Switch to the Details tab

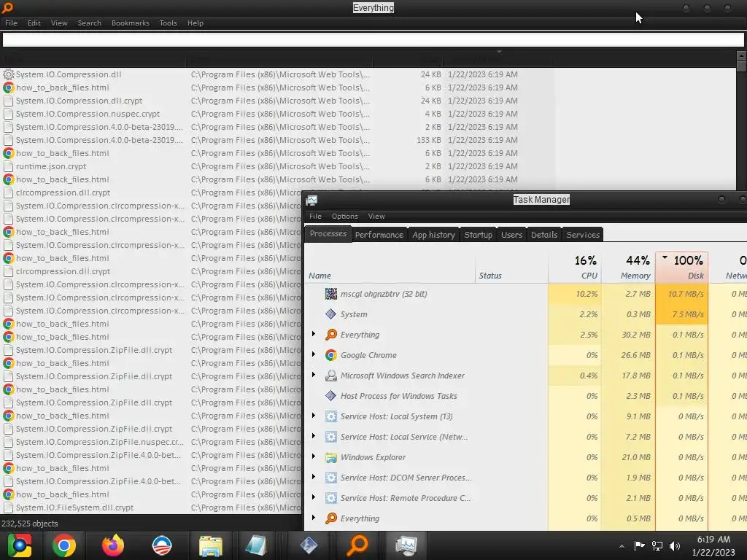[544, 235]
